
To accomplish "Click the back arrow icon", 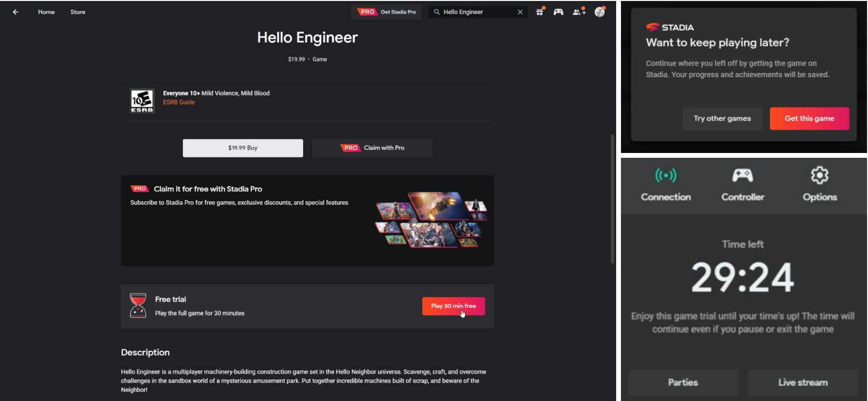I will tap(15, 12).
